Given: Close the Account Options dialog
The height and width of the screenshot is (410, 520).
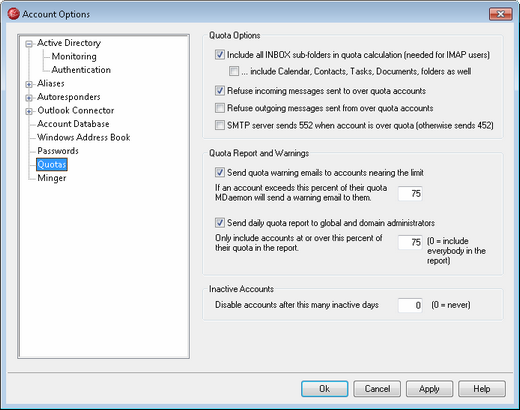Looking at the screenshot, I should [x=500, y=14].
